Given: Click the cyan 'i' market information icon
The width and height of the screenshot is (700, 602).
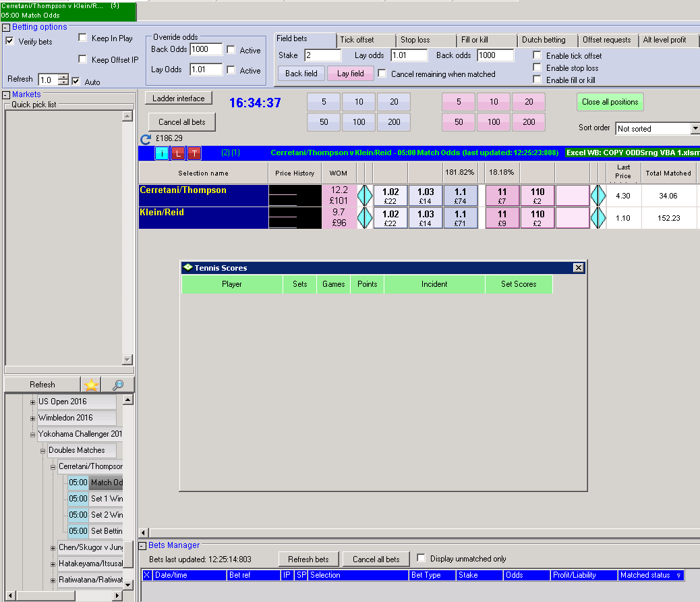Looking at the screenshot, I should point(162,153).
